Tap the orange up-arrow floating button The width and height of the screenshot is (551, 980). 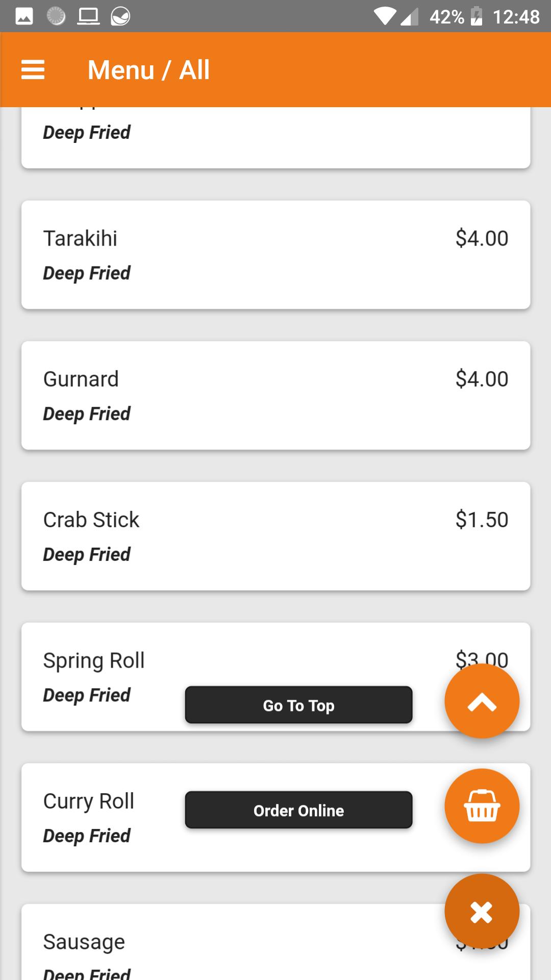pos(482,701)
